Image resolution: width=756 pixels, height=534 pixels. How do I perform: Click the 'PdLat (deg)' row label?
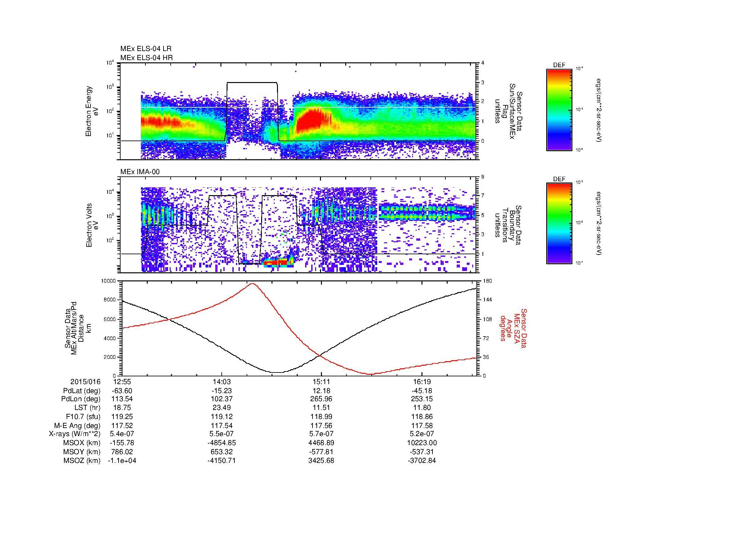(82, 391)
